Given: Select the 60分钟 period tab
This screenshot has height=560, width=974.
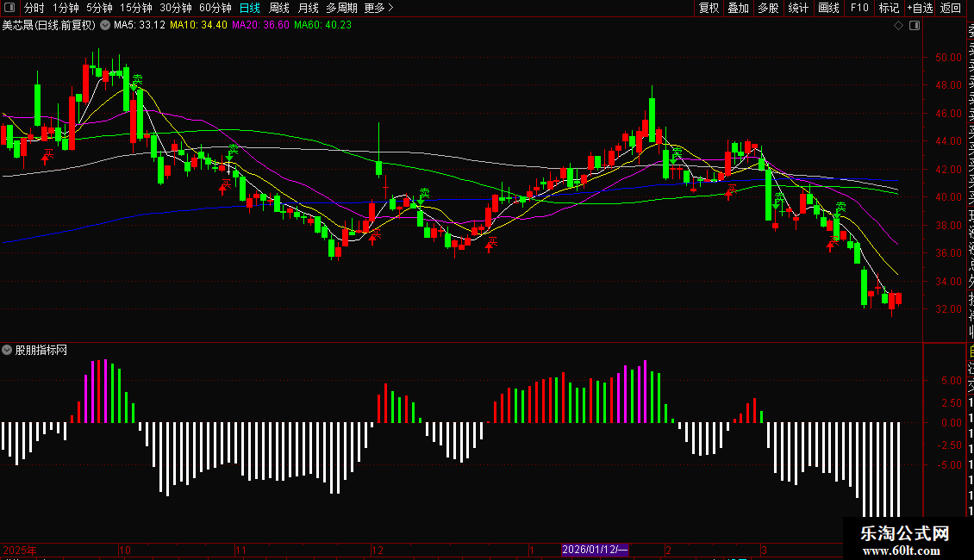Looking at the screenshot, I should click(x=215, y=8).
